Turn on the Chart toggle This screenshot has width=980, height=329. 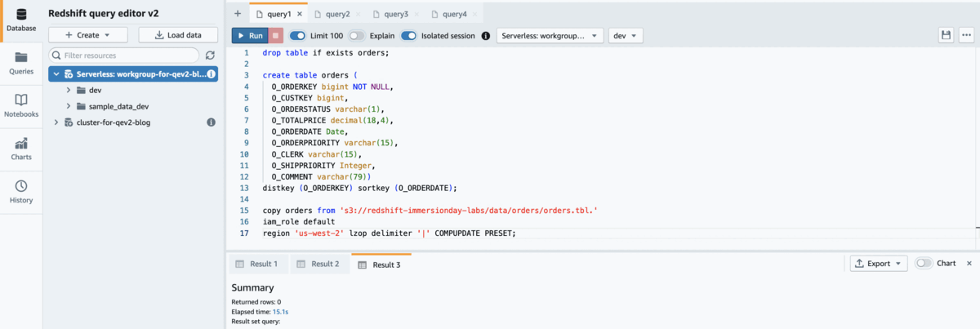pyautogui.click(x=924, y=264)
